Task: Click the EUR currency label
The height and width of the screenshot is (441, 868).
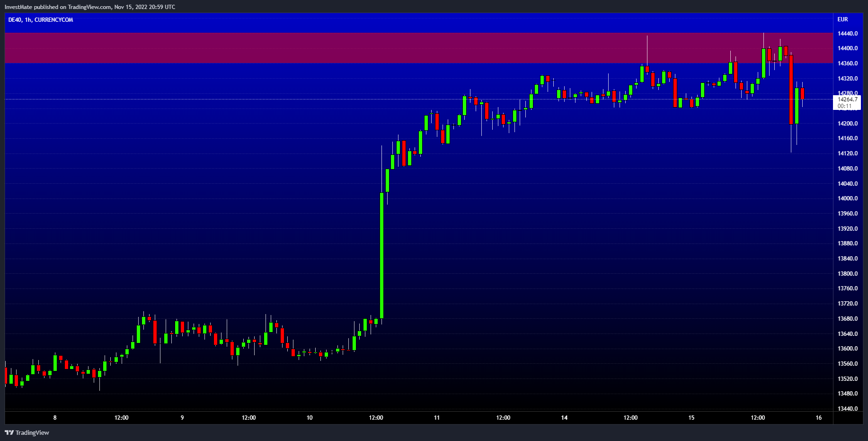Action: [x=843, y=19]
